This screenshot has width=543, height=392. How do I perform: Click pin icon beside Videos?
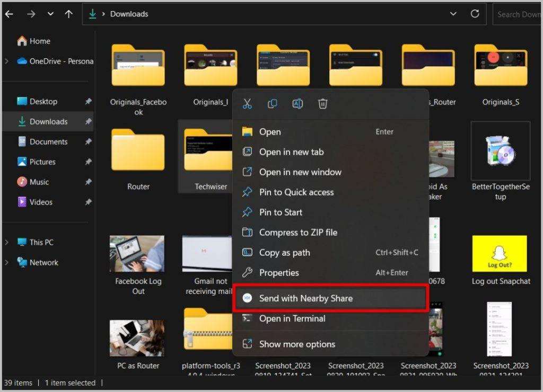tap(89, 202)
